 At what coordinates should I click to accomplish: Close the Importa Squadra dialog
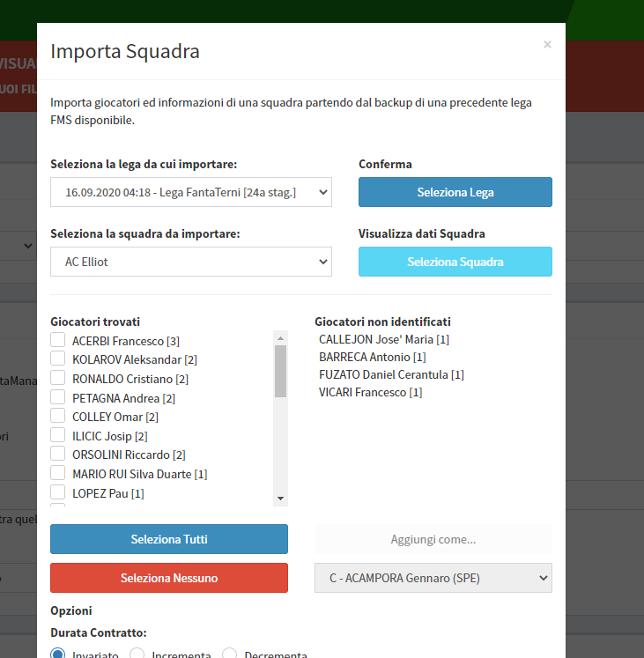pyautogui.click(x=547, y=44)
